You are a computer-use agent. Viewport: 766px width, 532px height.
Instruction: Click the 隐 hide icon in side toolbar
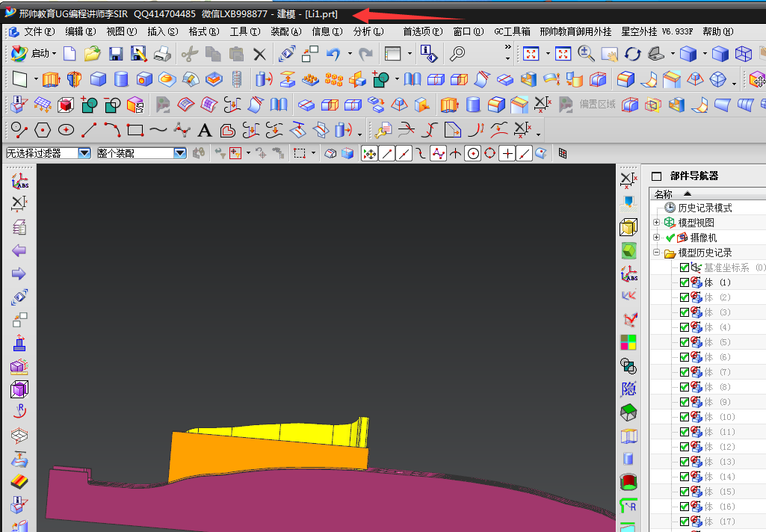628,389
